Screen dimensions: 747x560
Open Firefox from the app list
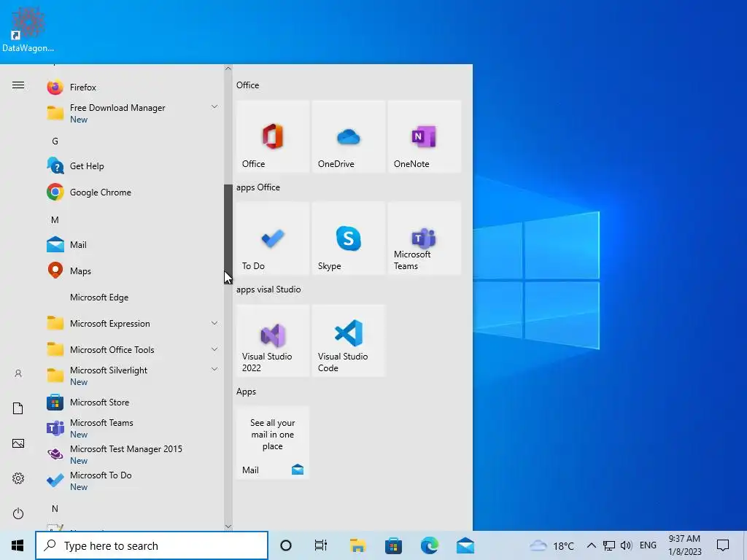point(132,87)
